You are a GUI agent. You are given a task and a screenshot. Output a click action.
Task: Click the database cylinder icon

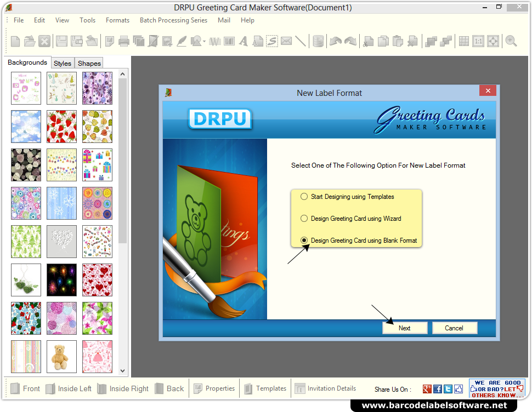click(318, 41)
